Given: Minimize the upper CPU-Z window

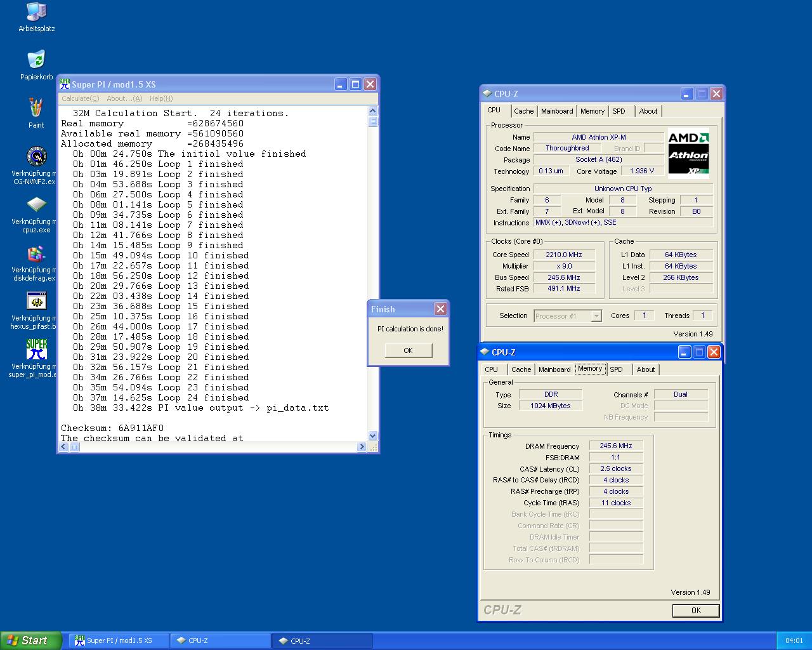Looking at the screenshot, I should pos(687,93).
